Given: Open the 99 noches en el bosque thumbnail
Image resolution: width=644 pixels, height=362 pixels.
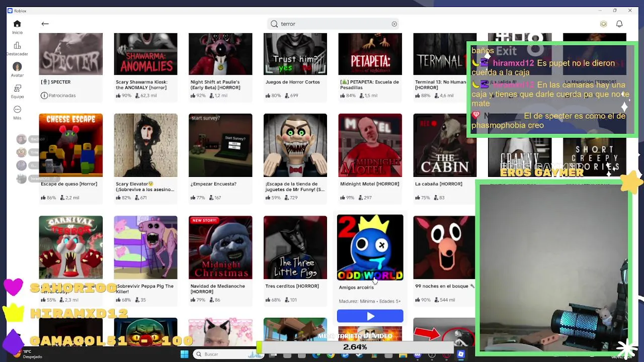Looking at the screenshot, I should point(444,247).
